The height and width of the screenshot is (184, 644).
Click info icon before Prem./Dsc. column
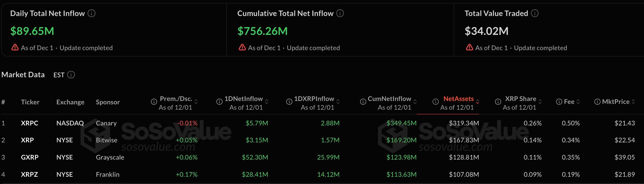click(154, 102)
